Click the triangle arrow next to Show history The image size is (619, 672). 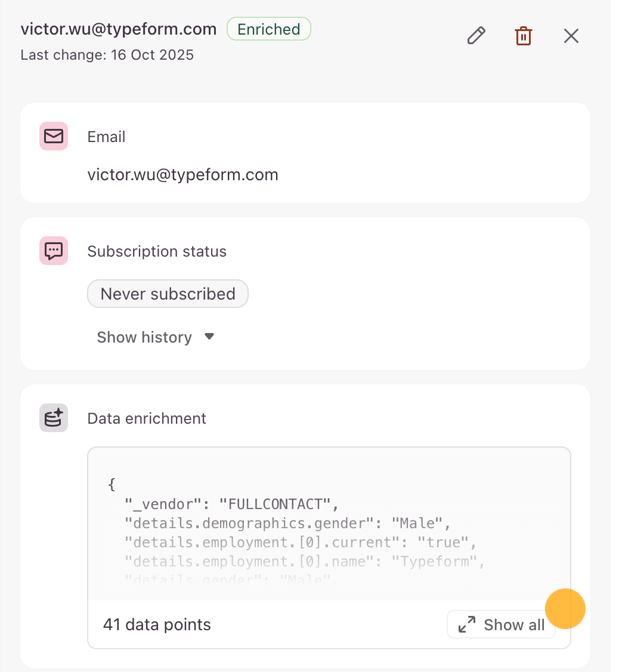click(209, 337)
